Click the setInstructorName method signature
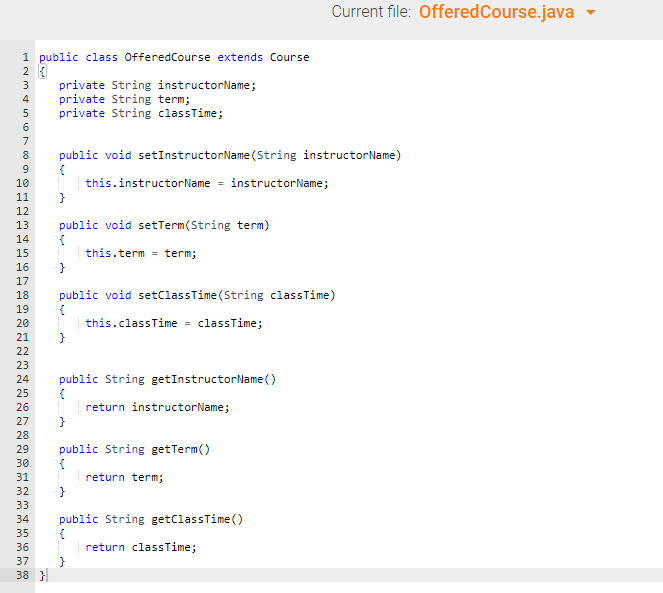Screen dimensions: 663x593 pyautogui.click(x=230, y=155)
